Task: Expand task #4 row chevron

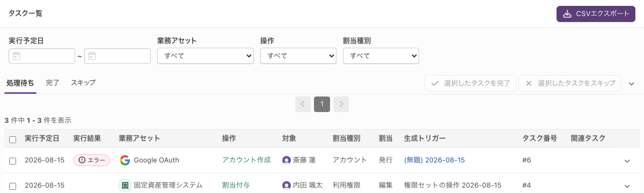Action: (x=627, y=186)
